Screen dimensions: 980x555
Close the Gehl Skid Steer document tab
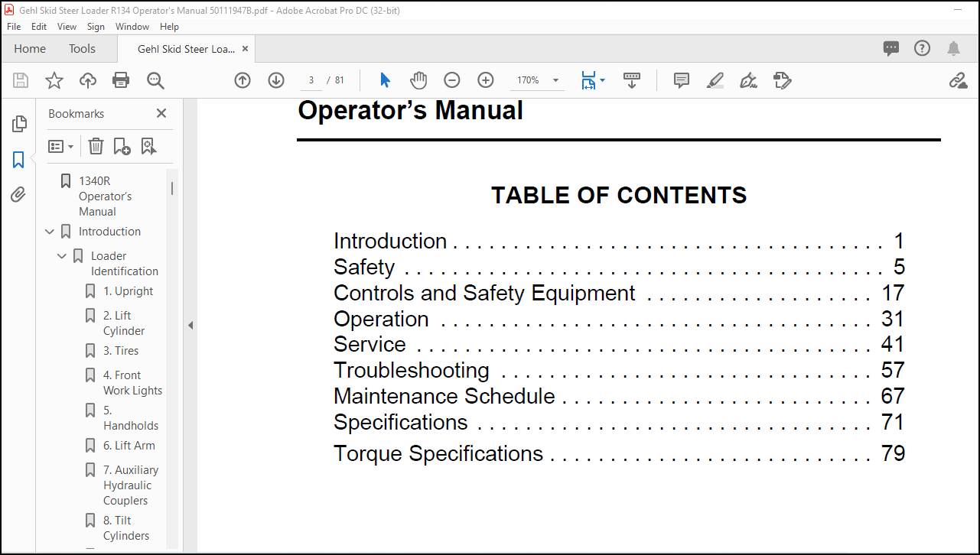(x=245, y=48)
